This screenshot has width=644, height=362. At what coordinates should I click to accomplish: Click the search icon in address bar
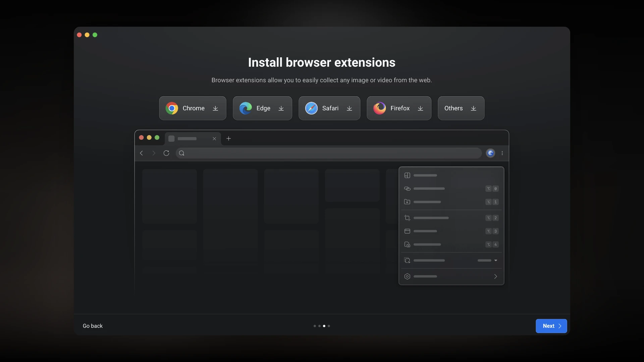click(182, 153)
